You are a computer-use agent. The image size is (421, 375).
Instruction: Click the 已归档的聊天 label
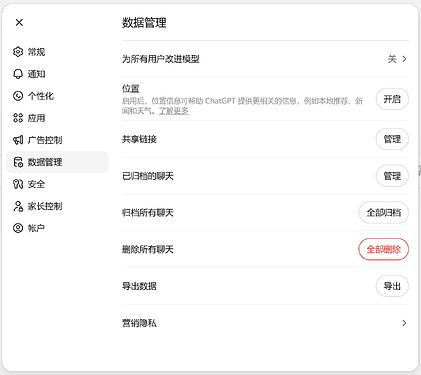tap(148, 176)
